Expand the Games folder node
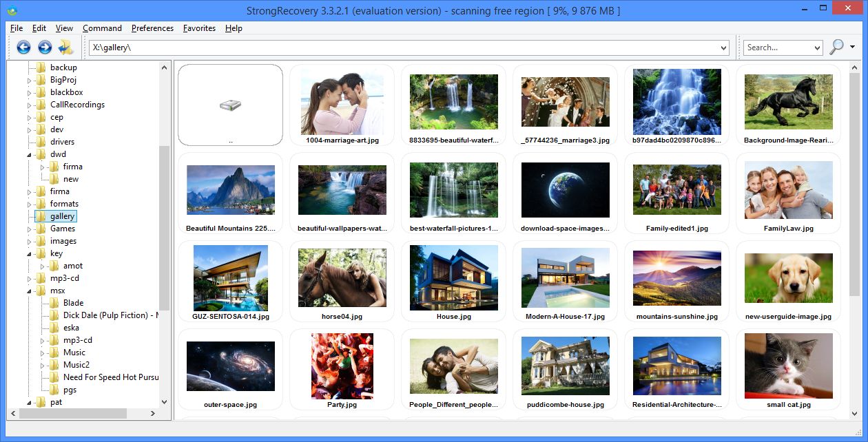 (30, 229)
